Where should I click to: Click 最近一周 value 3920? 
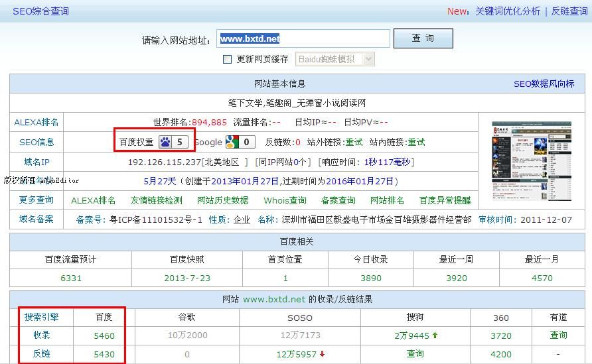point(457,278)
